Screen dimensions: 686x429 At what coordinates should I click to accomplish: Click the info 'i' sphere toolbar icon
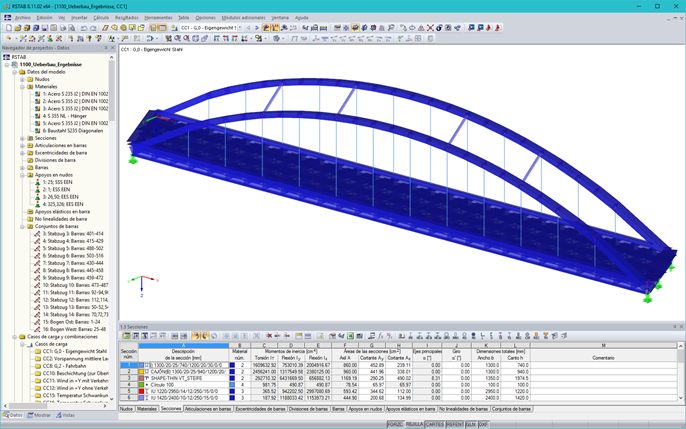[439, 28]
